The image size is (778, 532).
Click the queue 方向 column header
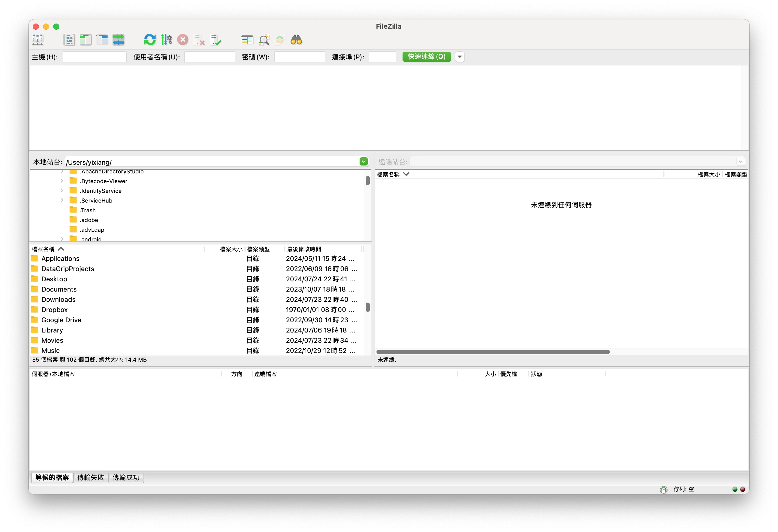[237, 374]
